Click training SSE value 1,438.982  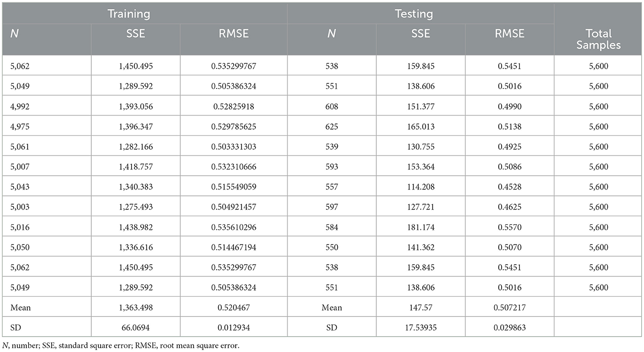[135, 227]
